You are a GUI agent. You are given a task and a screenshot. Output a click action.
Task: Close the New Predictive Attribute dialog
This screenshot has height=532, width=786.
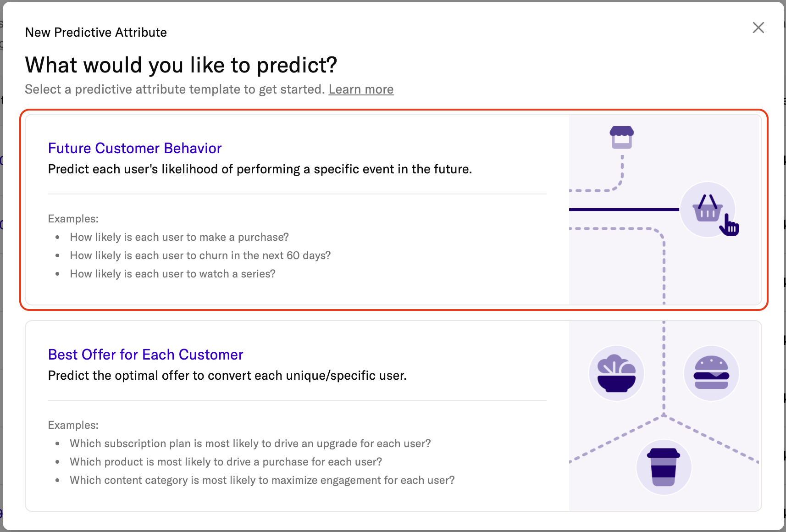[x=758, y=28]
